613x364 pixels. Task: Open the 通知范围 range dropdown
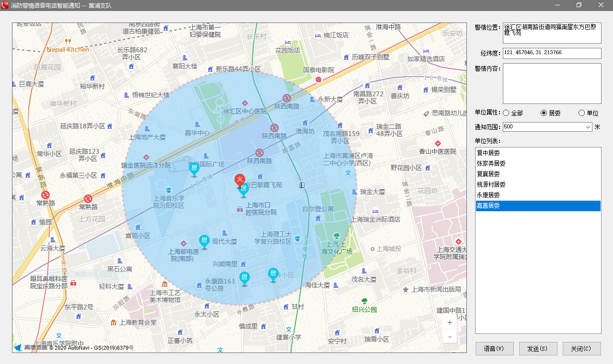[588, 127]
